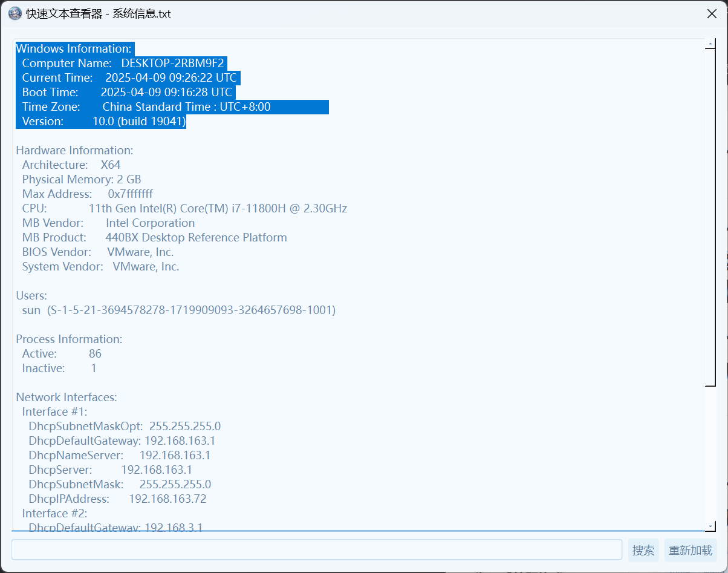Click the Current Time line
Image resolution: width=728 pixels, height=573 pixels.
129,78
